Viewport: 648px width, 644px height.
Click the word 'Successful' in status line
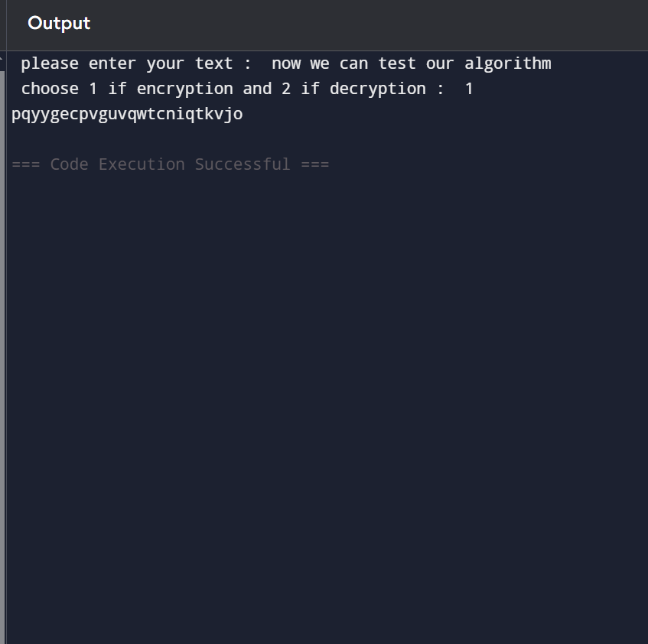(243, 164)
